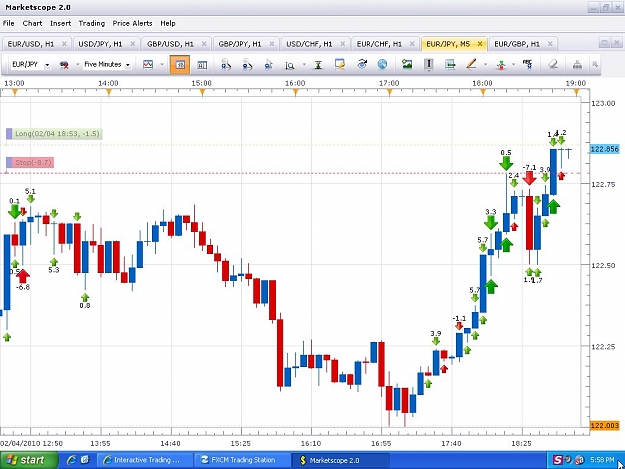Screen dimensions: 625x469
Task: Close the GBP/JPY, H1 tab
Action: [x=272, y=44]
